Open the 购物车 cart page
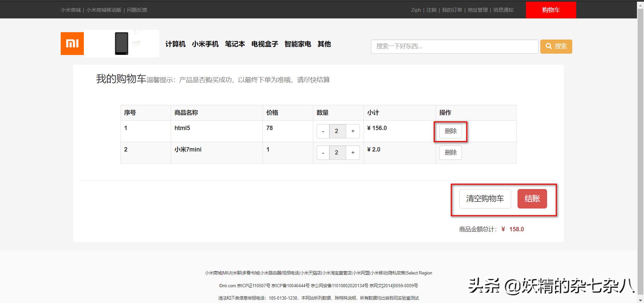The width and height of the screenshot is (644, 303). (550, 10)
